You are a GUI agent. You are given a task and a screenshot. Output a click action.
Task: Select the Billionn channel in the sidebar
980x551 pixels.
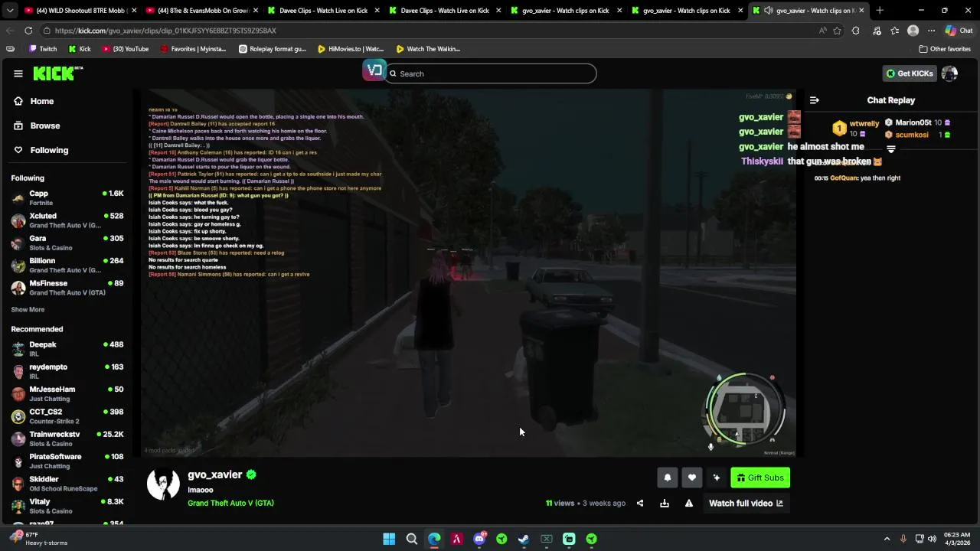67,265
